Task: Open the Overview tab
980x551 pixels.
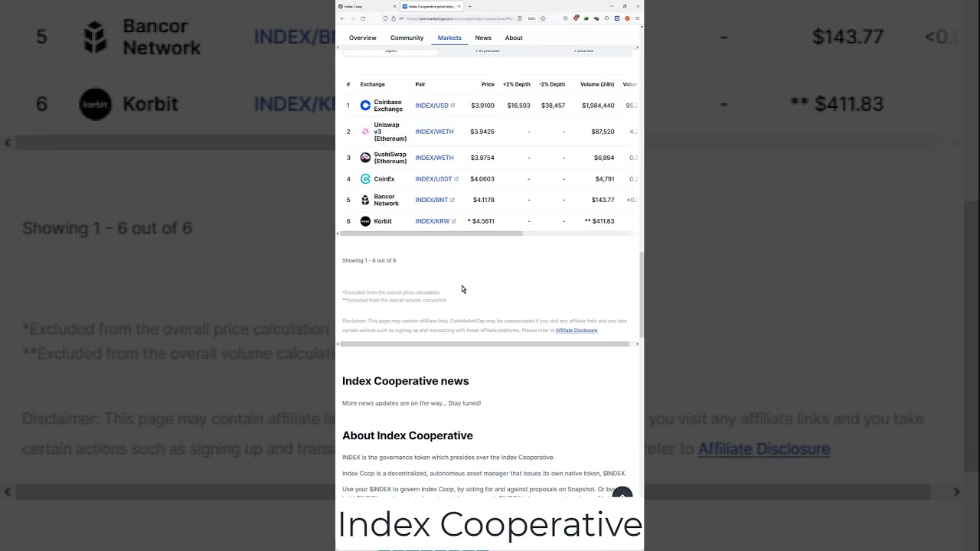Action: click(x=363, y=37)
